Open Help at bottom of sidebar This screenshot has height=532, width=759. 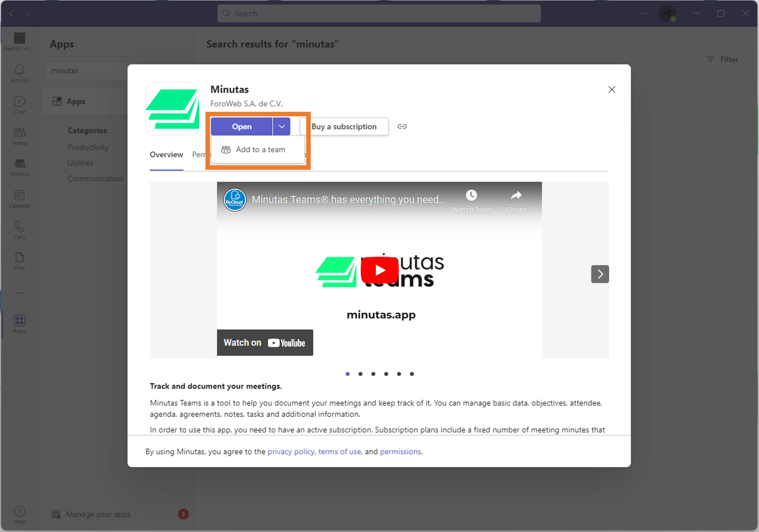19,515
